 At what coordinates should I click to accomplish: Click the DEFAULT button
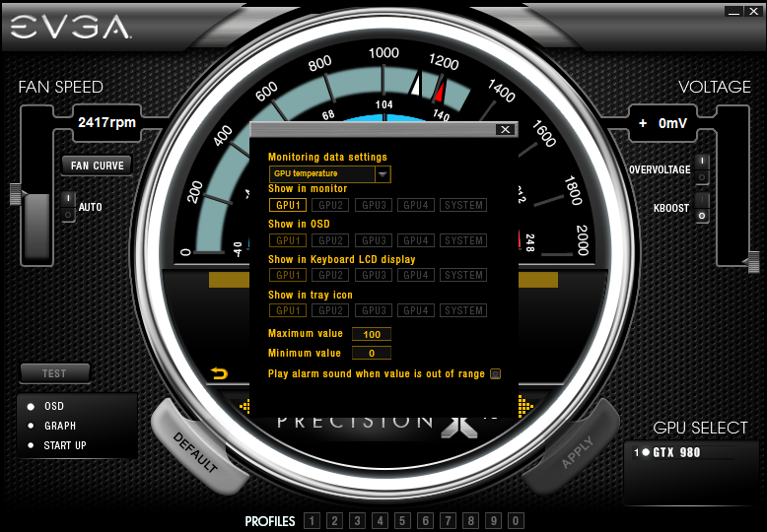(195, 452)
